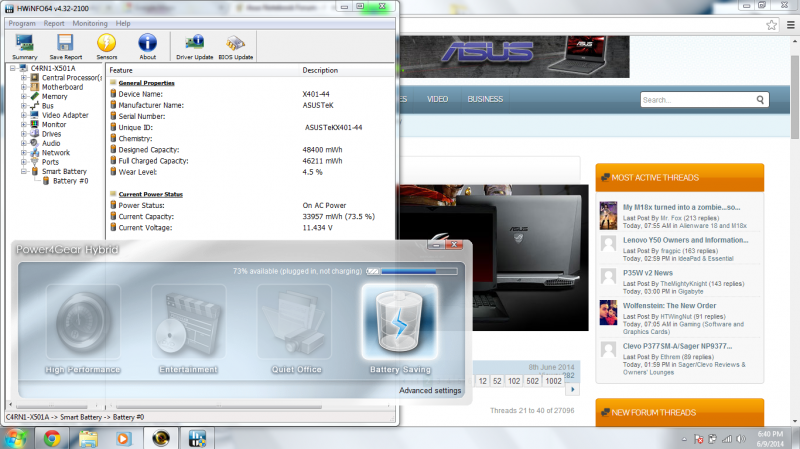The width and height of the screenshot is (800, 449).
Task: Click the clock in the system tray
Action: click(x=770, y=439)
